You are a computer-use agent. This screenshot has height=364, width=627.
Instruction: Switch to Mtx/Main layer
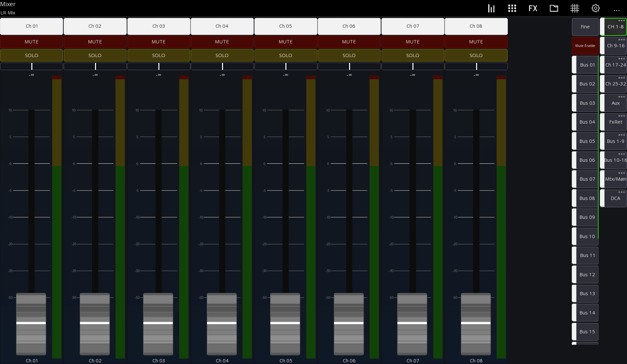point(614,179)
